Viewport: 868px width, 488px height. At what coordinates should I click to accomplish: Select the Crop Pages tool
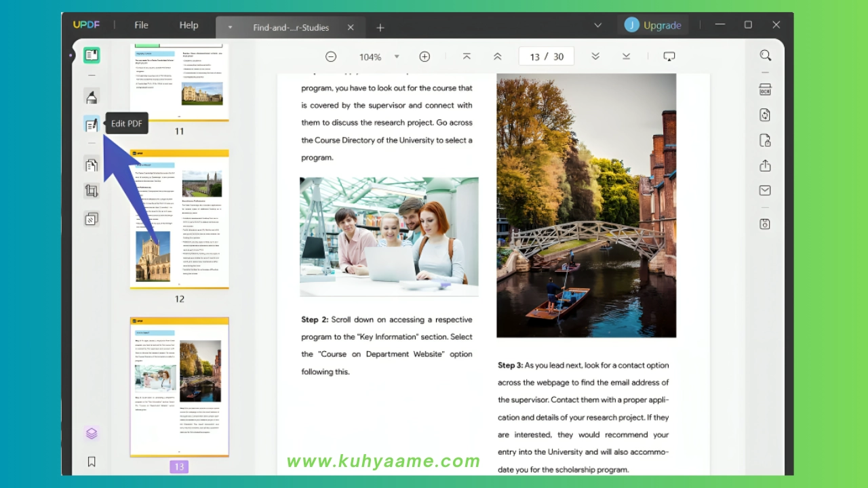pos(92,191)
